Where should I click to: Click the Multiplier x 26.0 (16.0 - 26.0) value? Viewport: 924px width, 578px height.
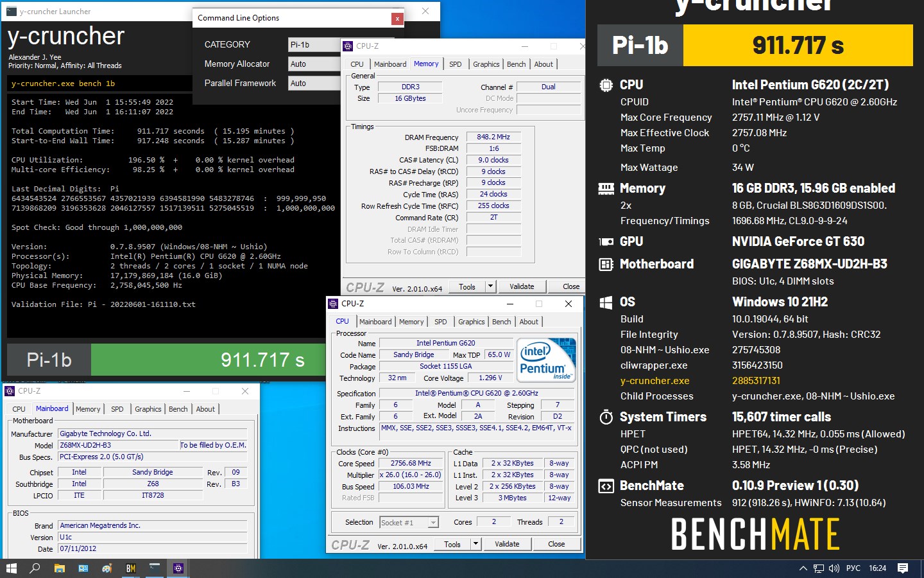pyautogui.click(x=411, y=475)
